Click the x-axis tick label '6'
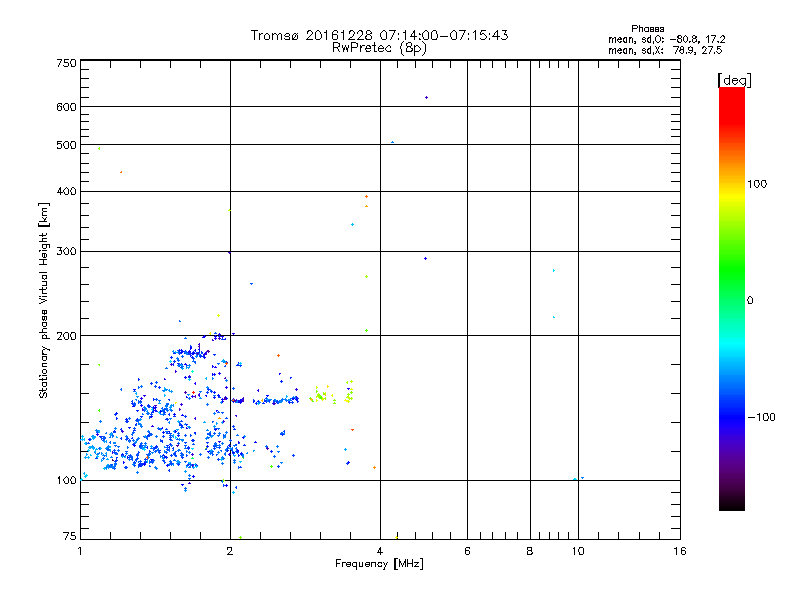This screenshot has width=800, height=600. click(x=467, y=551)
